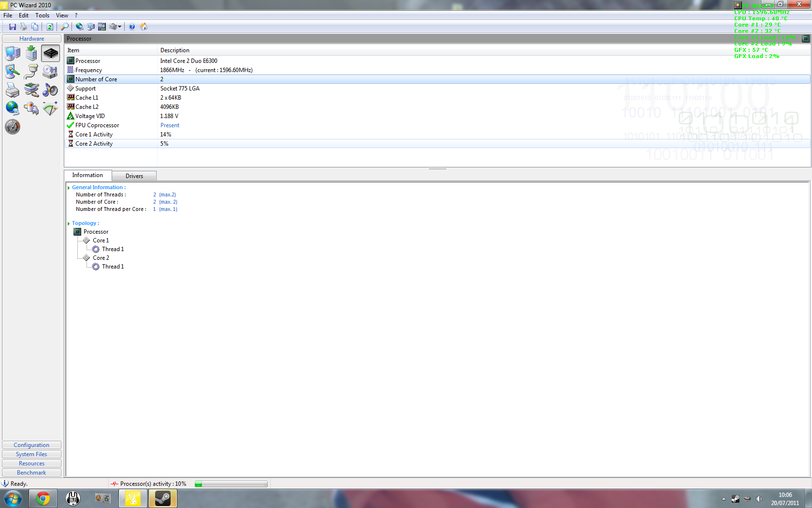Click the Item column header
Image resolution: width=812 pixels, height=508 pixels.
click(111, 50)
